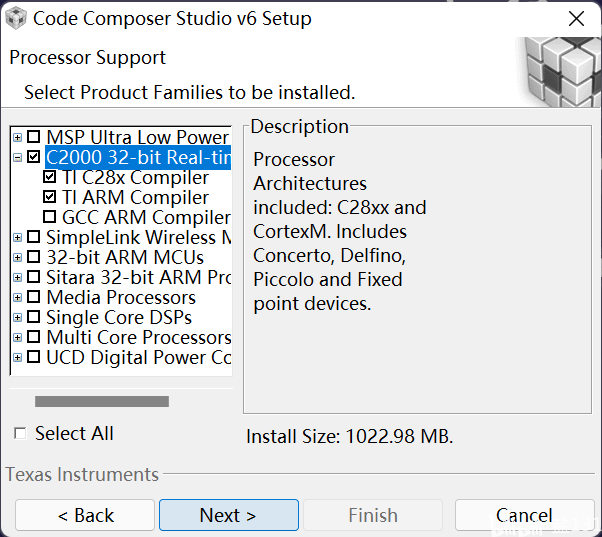Screen dimensions: 602x537
Task: Close the setup window
Action: 576,18
